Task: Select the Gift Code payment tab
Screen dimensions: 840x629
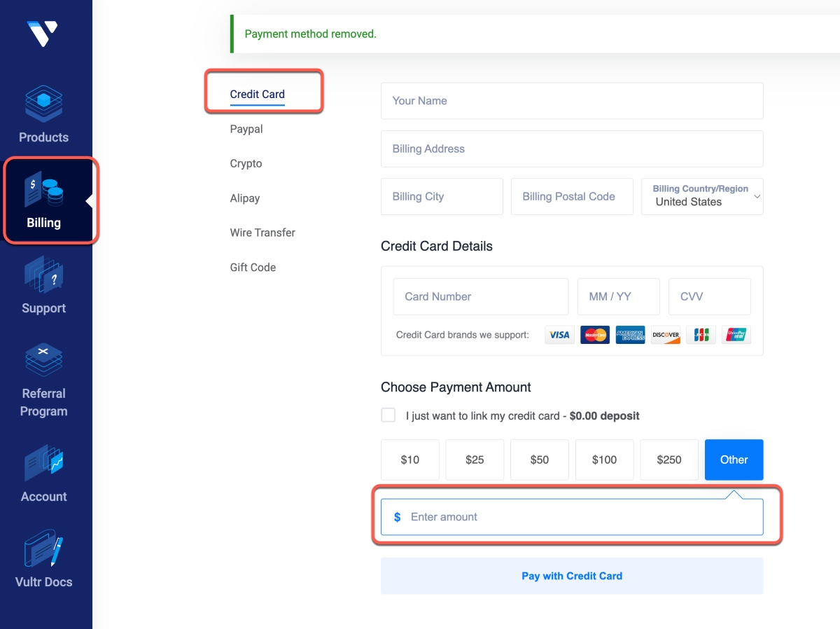Action: click(x=253, y=267)
